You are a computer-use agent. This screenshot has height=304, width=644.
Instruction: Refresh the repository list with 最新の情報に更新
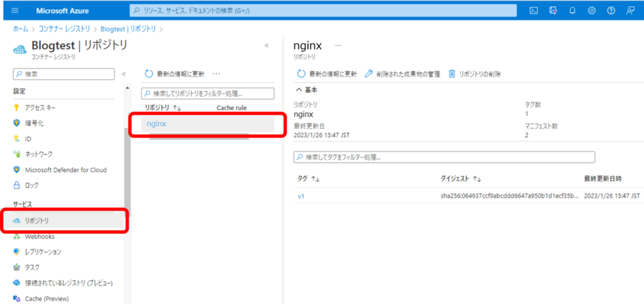pos(175,74)
